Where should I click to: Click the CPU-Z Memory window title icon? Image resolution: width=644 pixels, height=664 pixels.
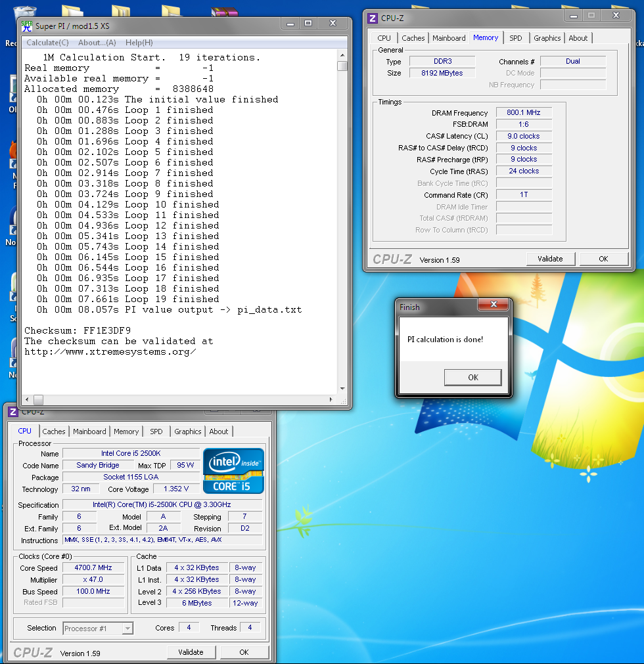(373, 18)
